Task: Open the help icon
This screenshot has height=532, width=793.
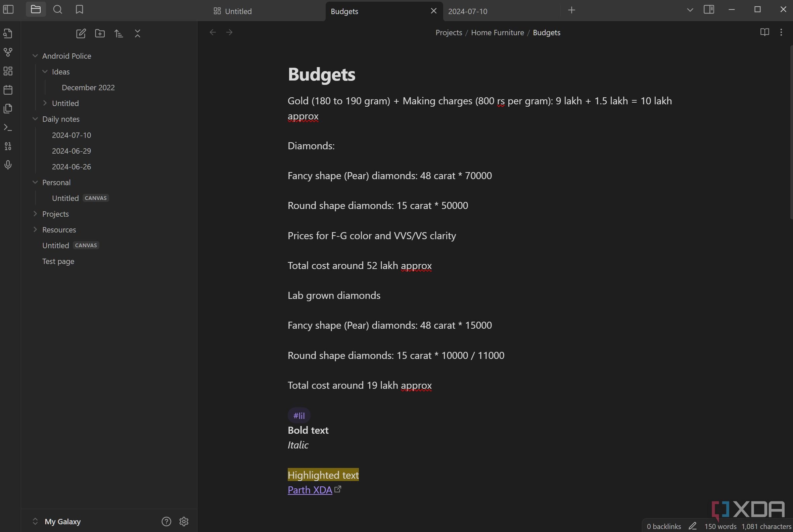Action: [166, 522]
